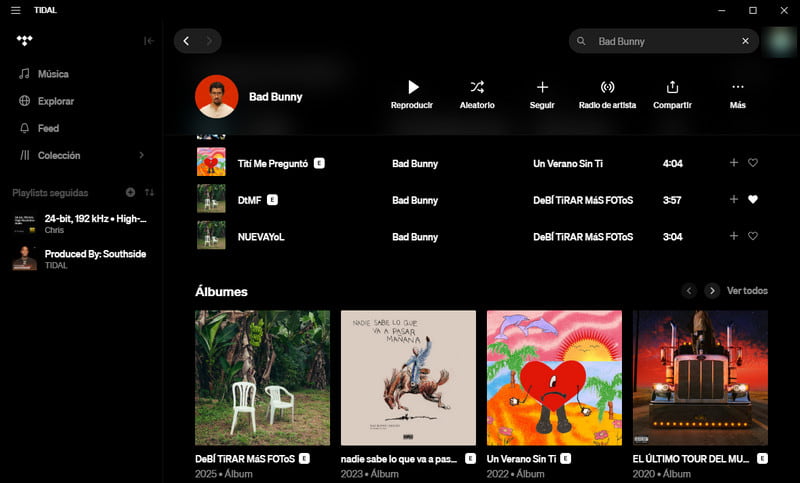Viewport: 800px width, 483px height.
Task: Open Un Verano Sin Ti album link in track row
Action: (568, 164)
